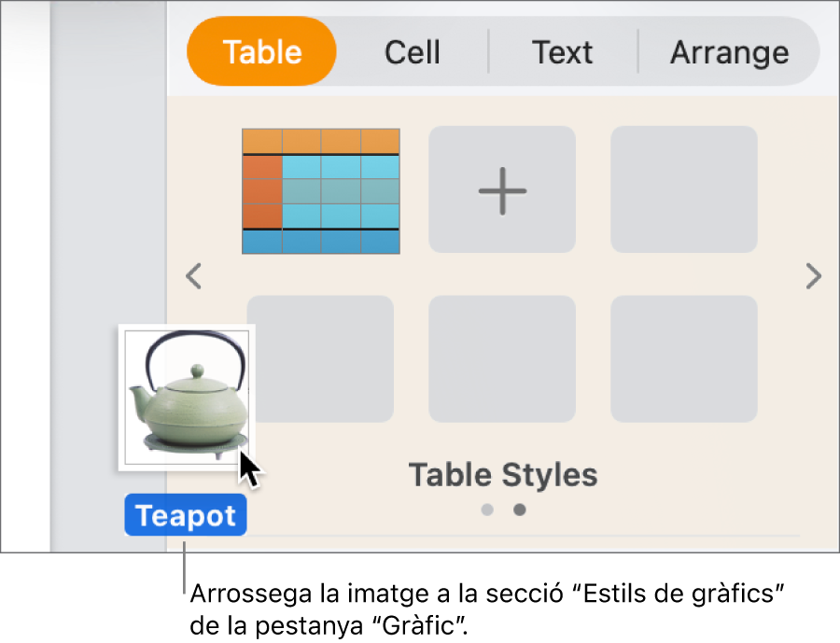
Task: Click the blue Teapot label
Action: pos(185,514)
